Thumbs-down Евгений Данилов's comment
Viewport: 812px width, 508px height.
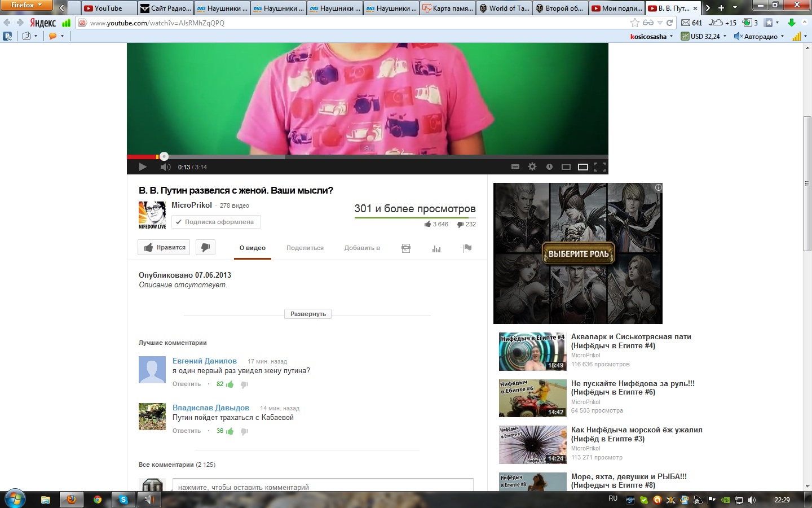(244, 384)
